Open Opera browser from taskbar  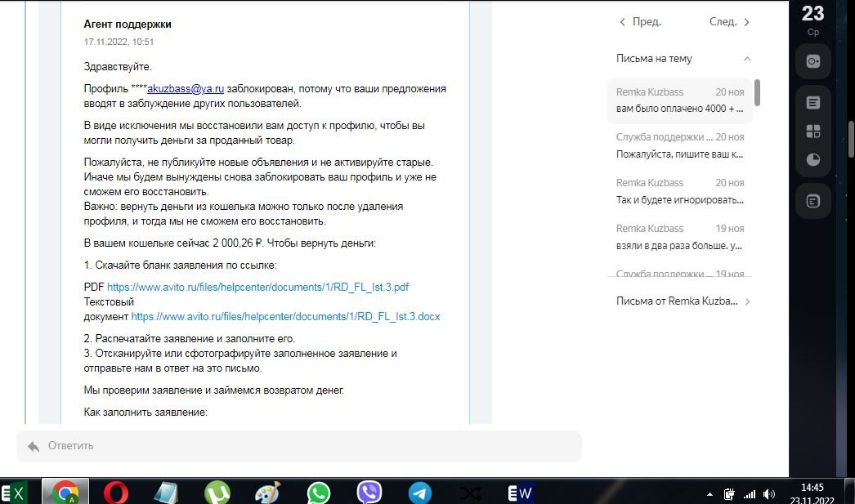[115, 493]
